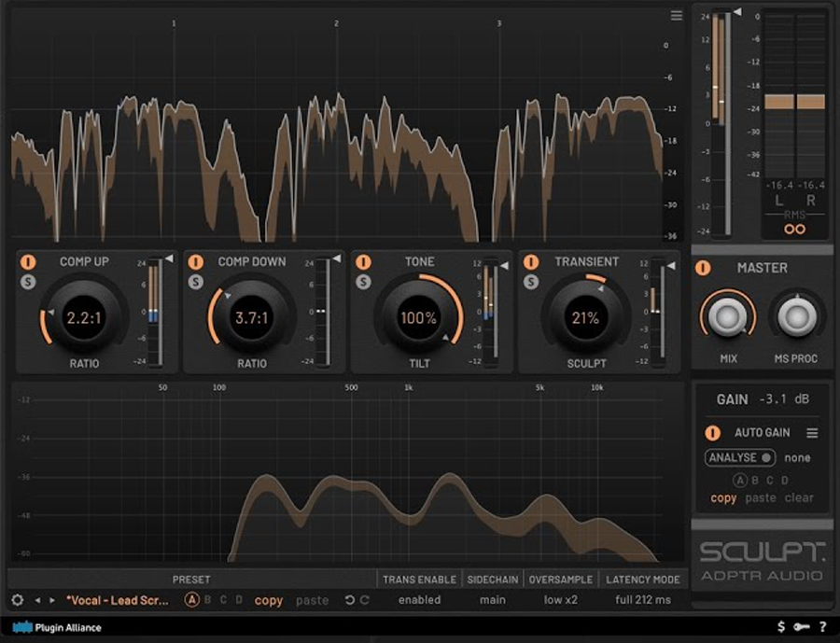Open the AUTO GAIN options menu
840x643 pixels.
[812, 432]
